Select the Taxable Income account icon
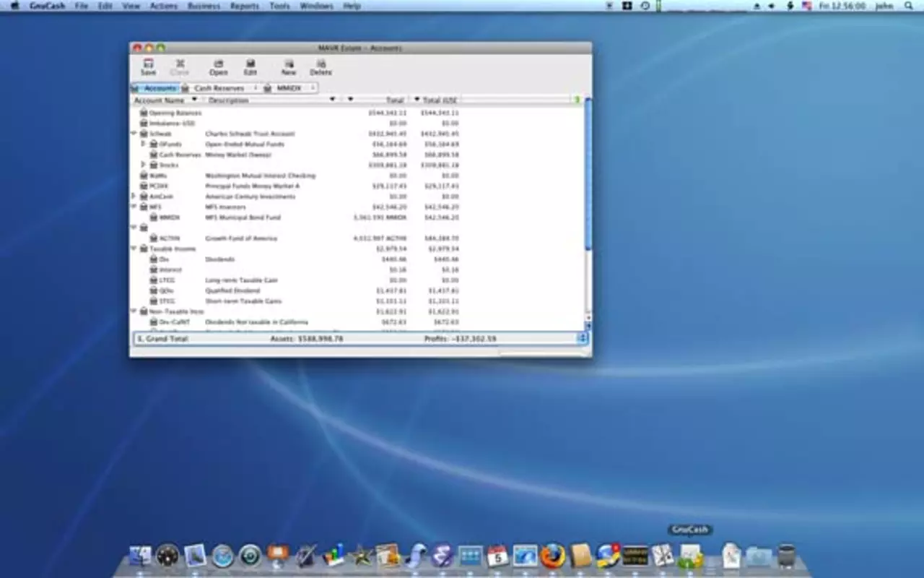924x578 pixels. coord(144,249)
